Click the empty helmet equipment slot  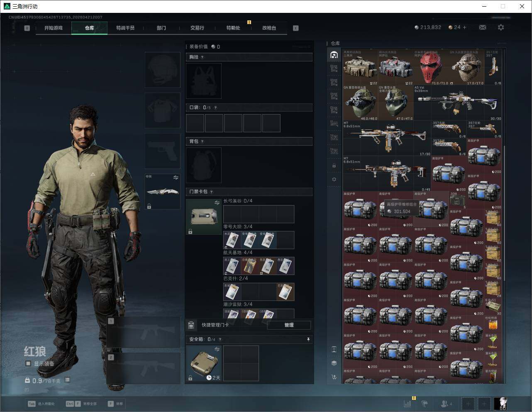point(162,69)
